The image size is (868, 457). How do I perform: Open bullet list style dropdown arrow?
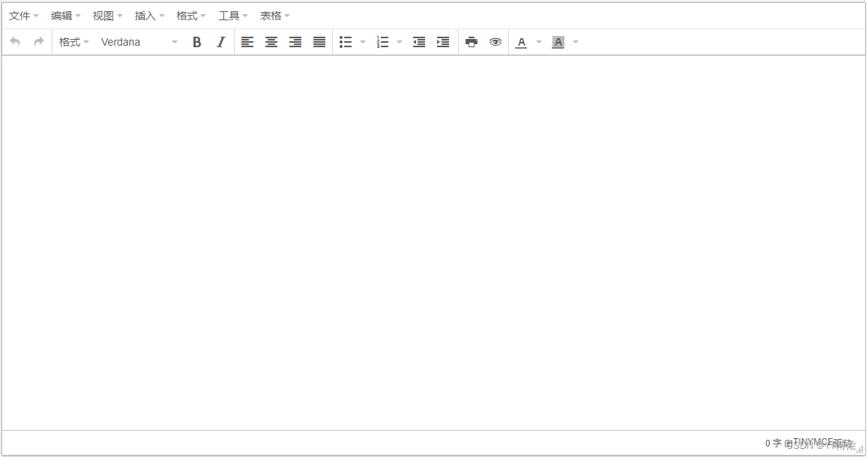363,42
